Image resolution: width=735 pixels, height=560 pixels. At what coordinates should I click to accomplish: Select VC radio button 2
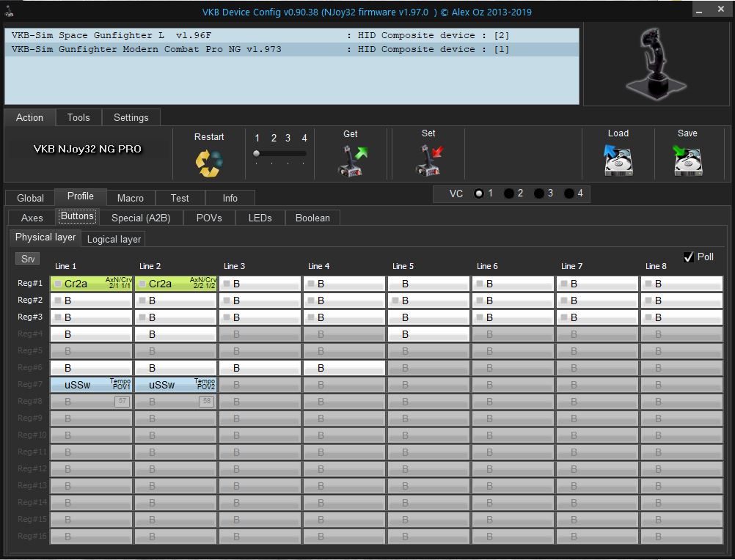pyautogui.click(x=509, y=194)
